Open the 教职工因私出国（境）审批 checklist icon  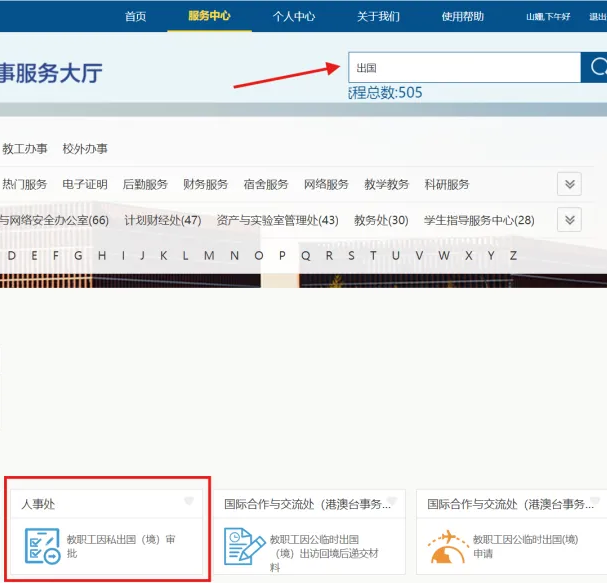coord(41,546)
